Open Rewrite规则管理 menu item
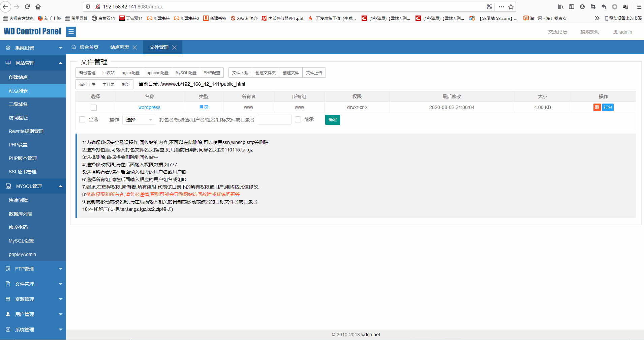The image size is (644, 340). [x=33, y=131]
